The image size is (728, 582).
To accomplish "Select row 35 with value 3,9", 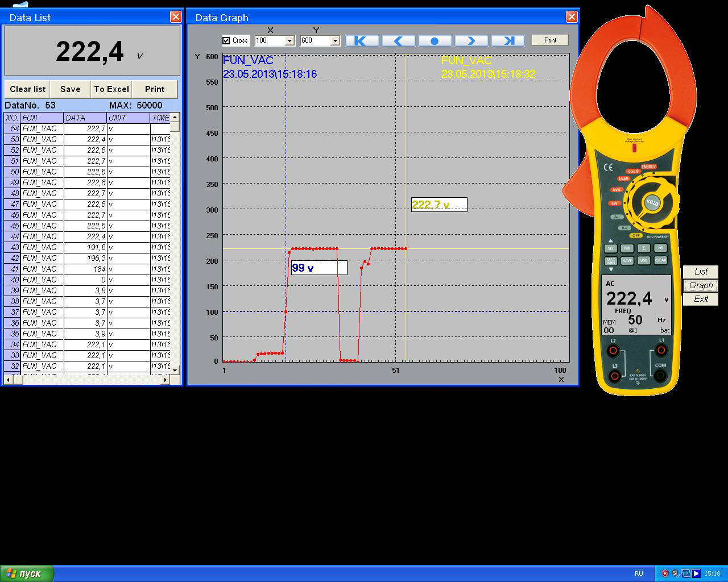I will tap(87, 334).
